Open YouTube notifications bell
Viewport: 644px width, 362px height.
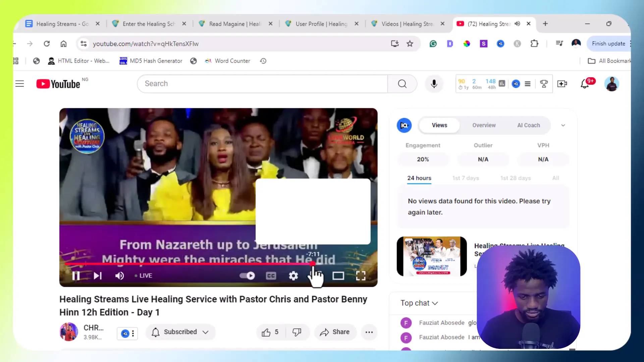[585, 84]
